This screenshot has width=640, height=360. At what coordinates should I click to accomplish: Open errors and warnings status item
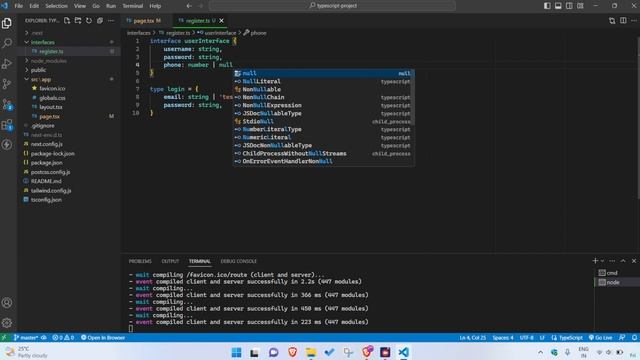[63, 338]
